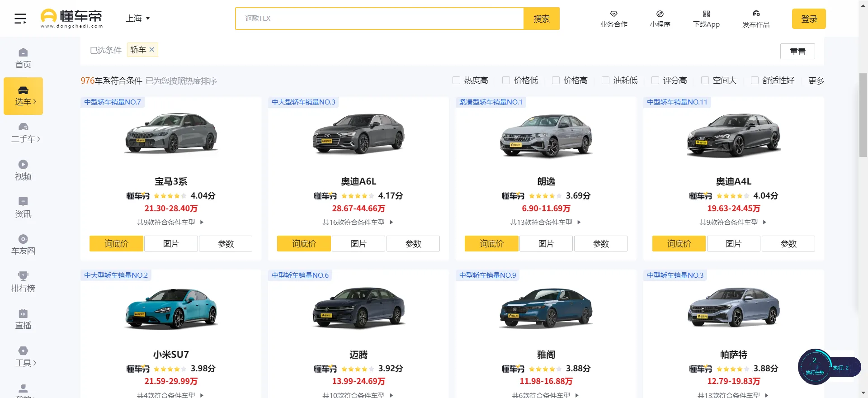868x398 pixels.
Task: Expand 雅阁 共6款符合条件车型
Action: click(x=546, y=395)
